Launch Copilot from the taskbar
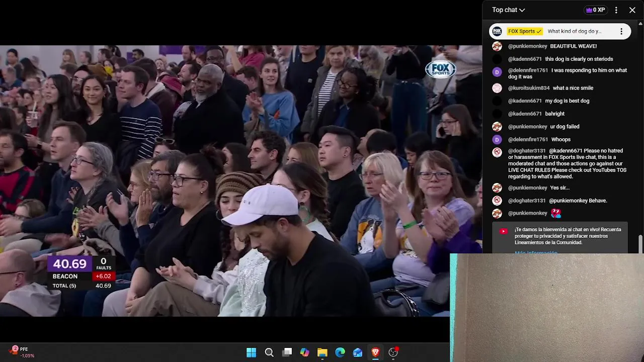Image resolution: width=644 pixels, height=362 pixels. pos(304,352)
